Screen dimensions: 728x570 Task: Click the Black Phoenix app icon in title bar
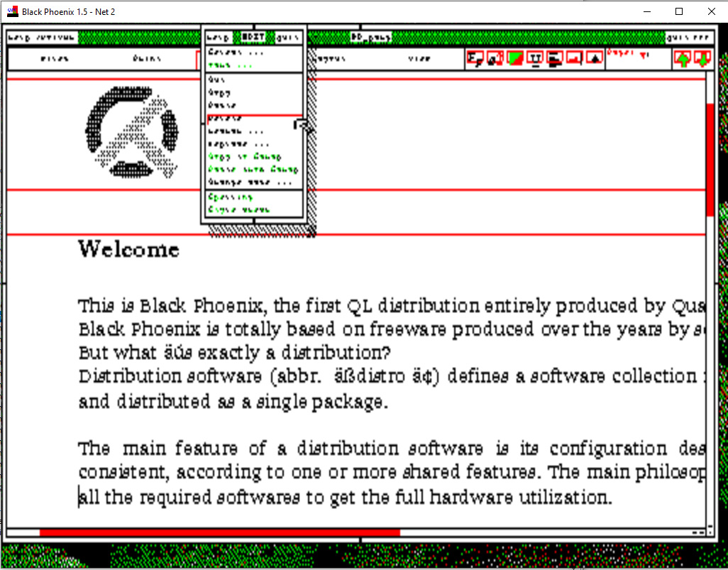pos(13,11)
